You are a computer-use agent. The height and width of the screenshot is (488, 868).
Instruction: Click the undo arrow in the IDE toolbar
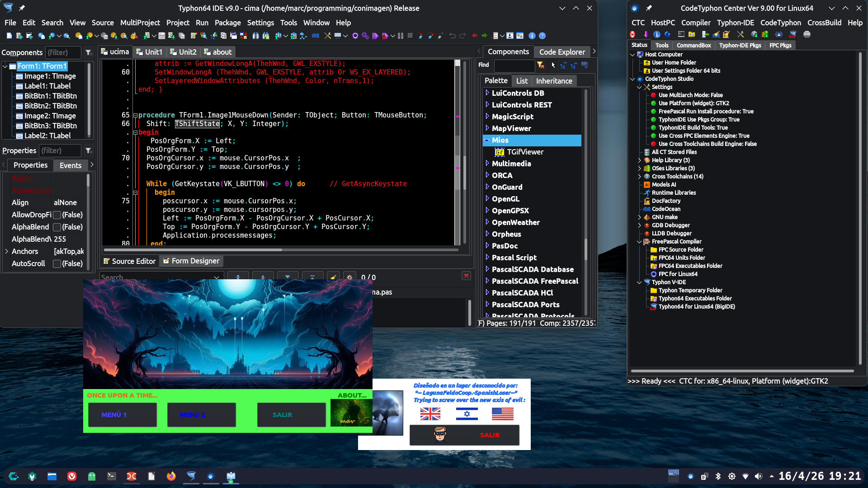pyautogui.click(x=452, y=36)
